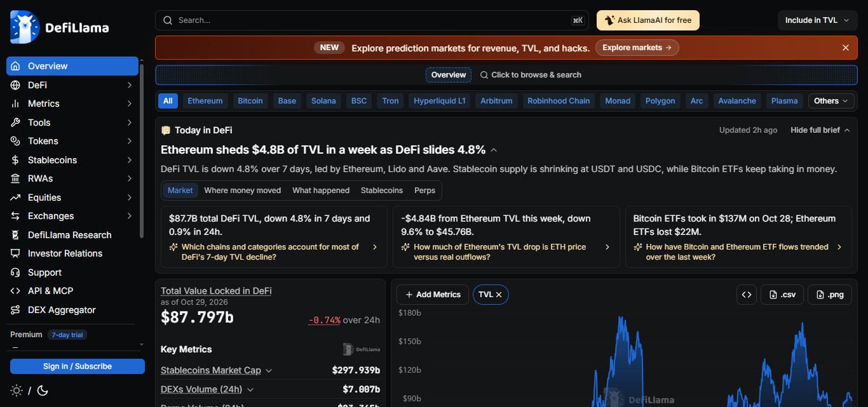This screenshot has width=868, height=407.
Task: Switch to Where money moved tab
Action: point(242,190)
